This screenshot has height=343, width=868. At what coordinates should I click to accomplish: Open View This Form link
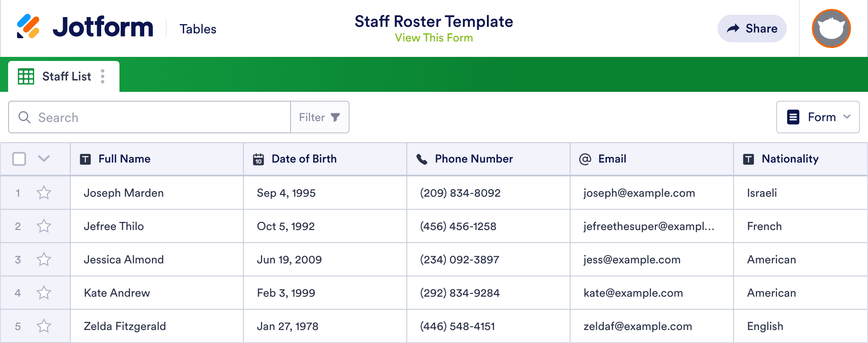click(x=433, y=38)
